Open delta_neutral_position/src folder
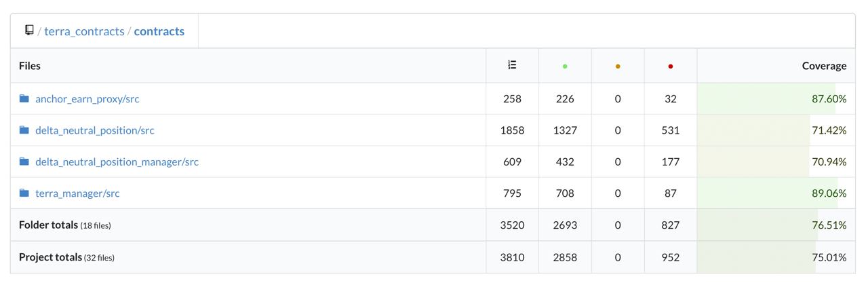 coord(94,130)
